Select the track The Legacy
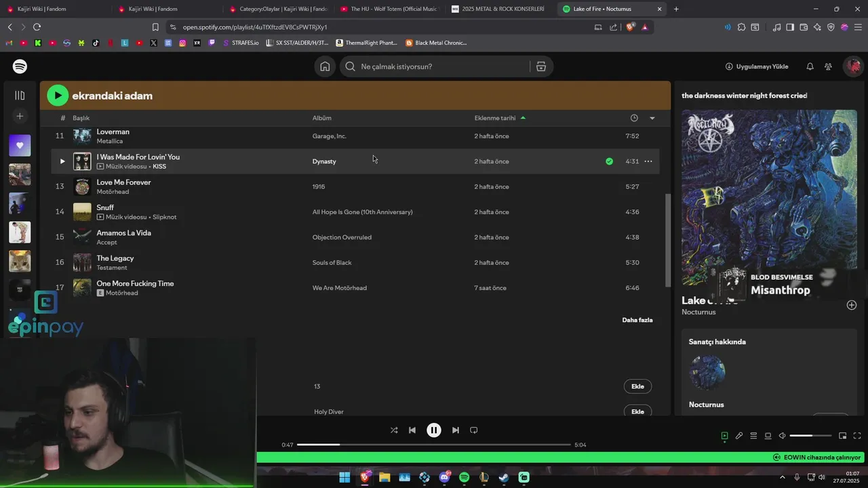Screen dimensions: 868x488 click(x=115, y=258)
